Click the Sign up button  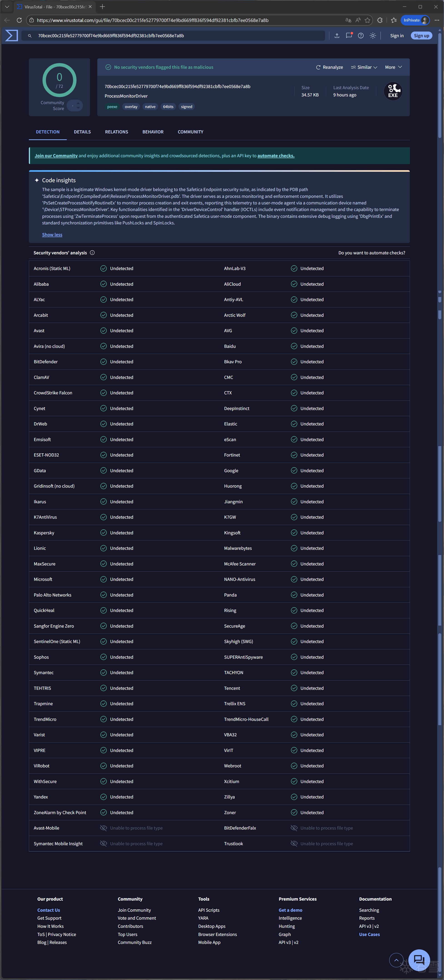coord(421,36)
